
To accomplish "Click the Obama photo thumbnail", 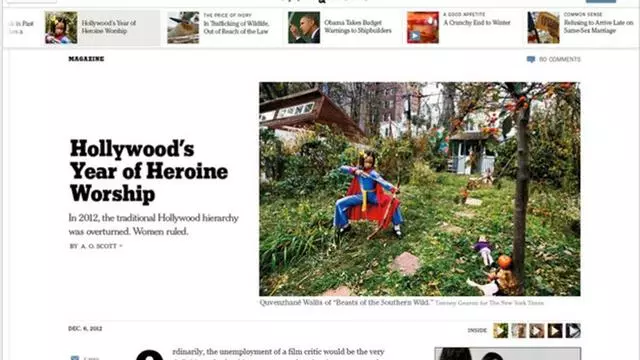I will click(x=304, y=27).
